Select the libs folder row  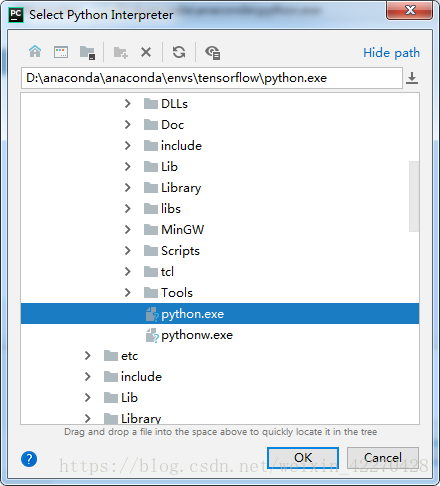pos(220,209)
